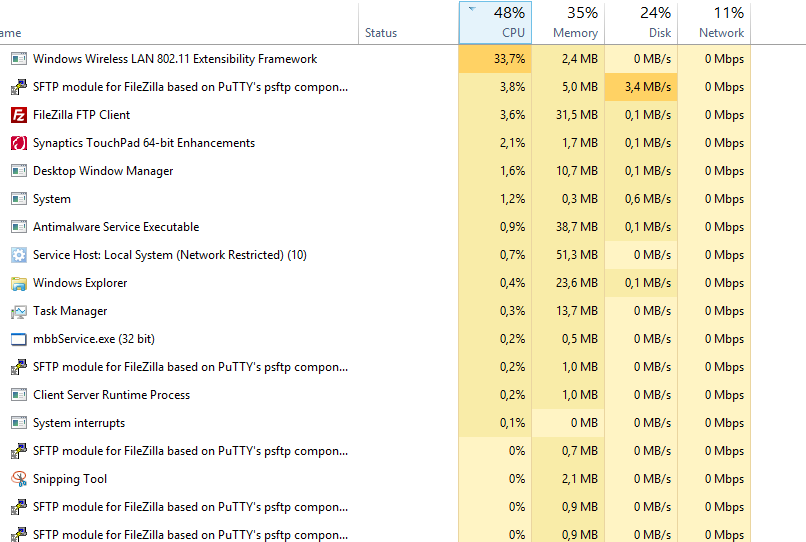Click the 51,3 MB memory value

[x=577, y=255]
